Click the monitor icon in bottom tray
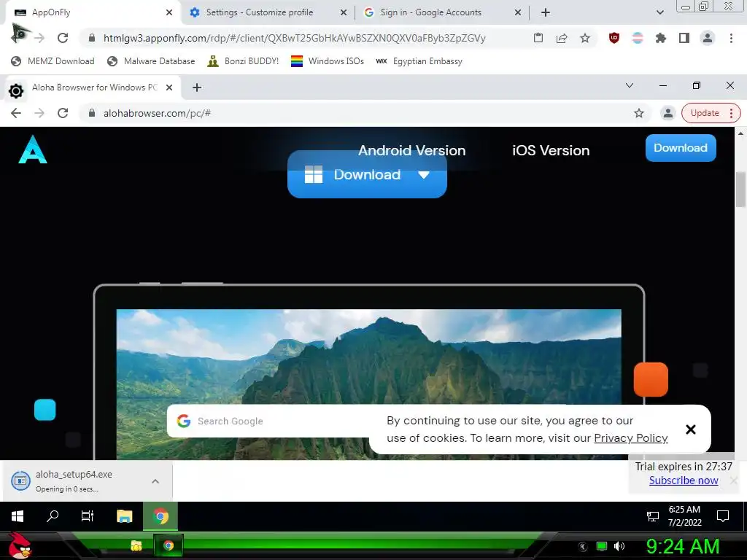The height and width of the screenshot is (560, 747). pos(602,546)
